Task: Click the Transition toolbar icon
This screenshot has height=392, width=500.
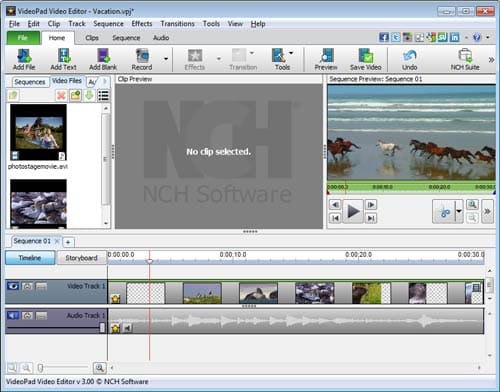Action: pyautogui.click(x=243, y=59)
